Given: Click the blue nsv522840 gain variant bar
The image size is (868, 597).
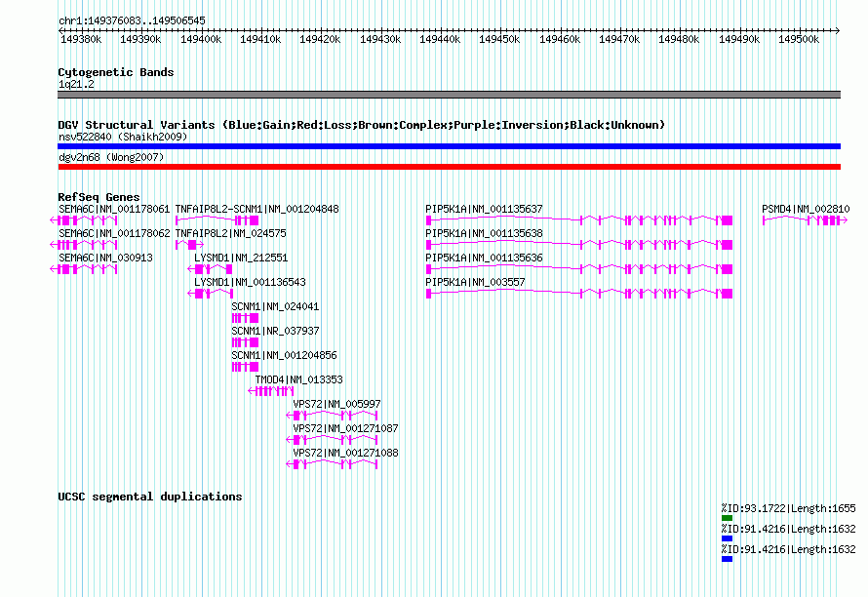Looking at the screenshot, I should pos(449,146).
